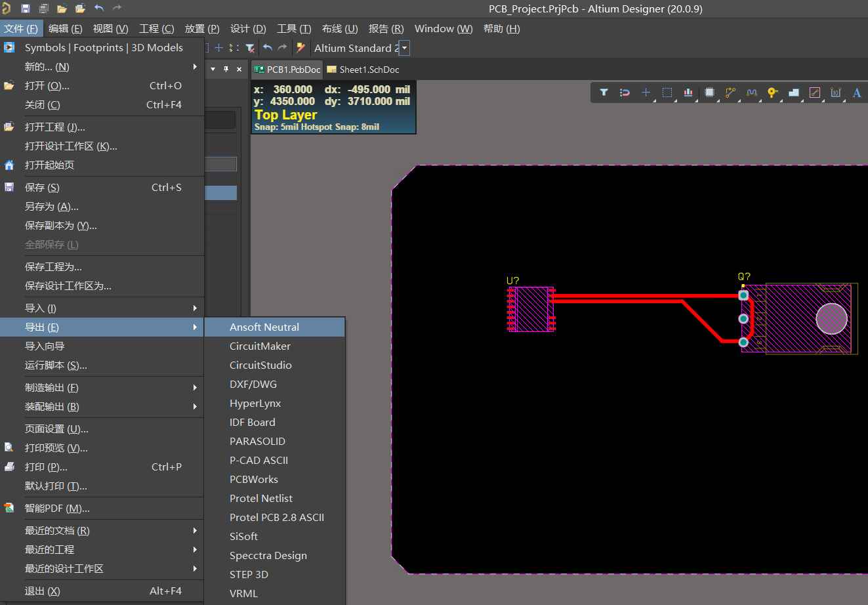Choose the differential pair routing icon

[751, 93]
